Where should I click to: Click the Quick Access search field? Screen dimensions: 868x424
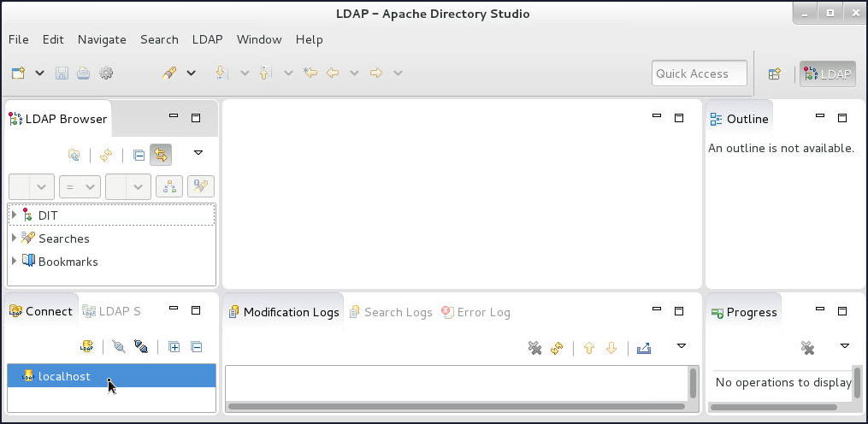point(700,74)
